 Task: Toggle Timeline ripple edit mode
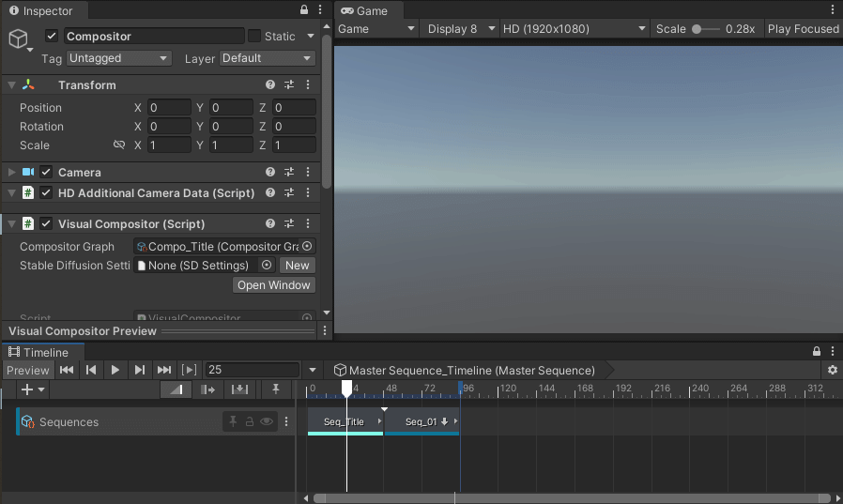[207, 389]
